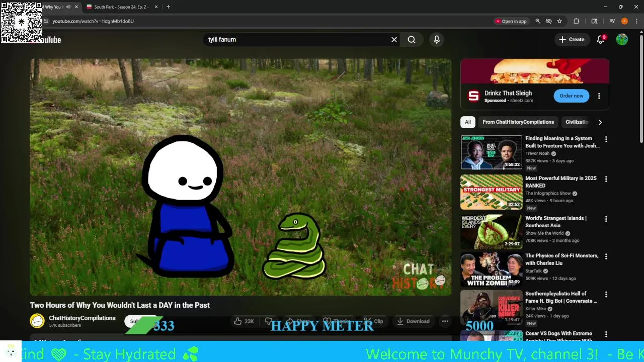Open the page zoom magnifier icon
This screenshot has height=362, width=644.
click(538, 21)
